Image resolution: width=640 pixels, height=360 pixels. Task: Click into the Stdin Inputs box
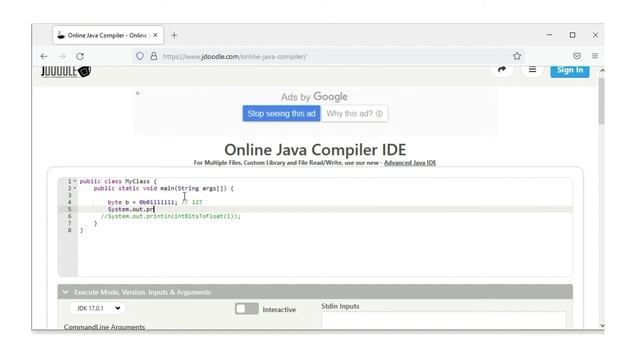pos(444,320)
